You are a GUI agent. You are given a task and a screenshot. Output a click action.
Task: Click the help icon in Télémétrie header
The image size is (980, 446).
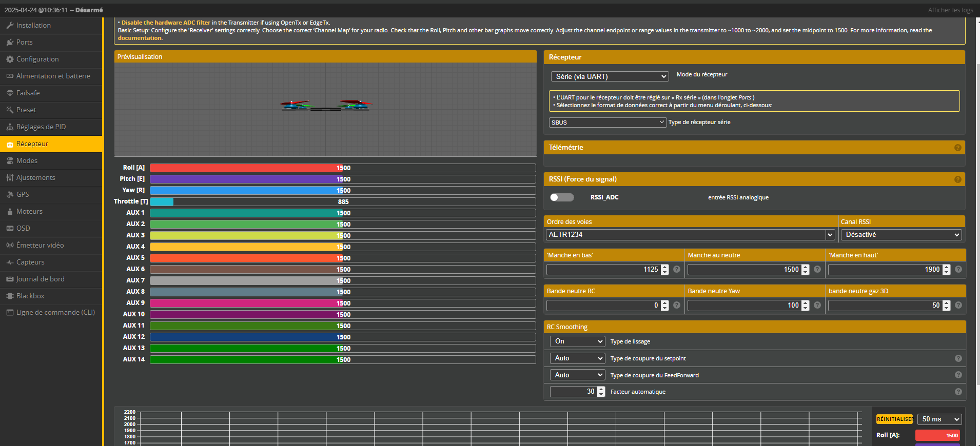click(x=957, y=148)
